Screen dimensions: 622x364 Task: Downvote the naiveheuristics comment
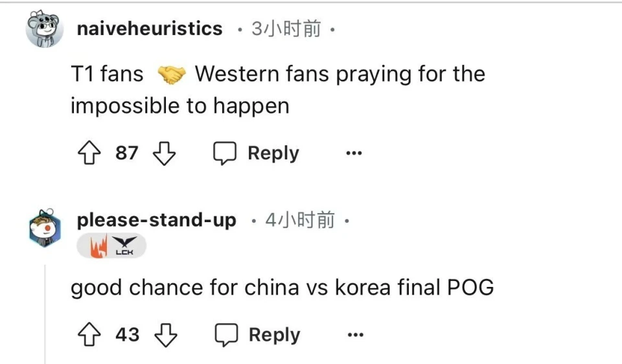pyautogui.click(x=163, y=154)
